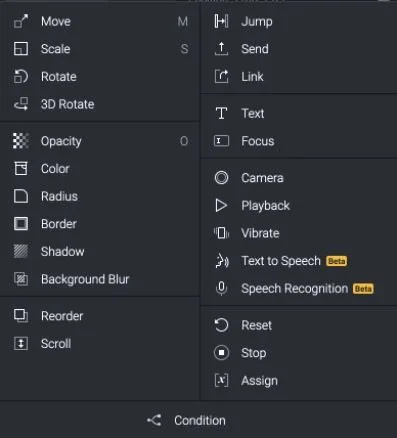The height and width of the screenshot is (438, 397).
Task: Select the Background Blur icon
Action: pos(21,279)
